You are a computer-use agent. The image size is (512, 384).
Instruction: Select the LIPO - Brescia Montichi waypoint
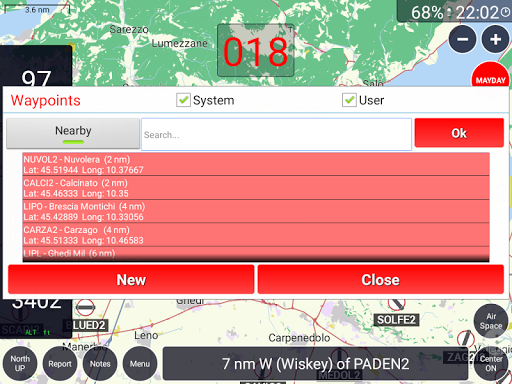click(x=256, y=211)
